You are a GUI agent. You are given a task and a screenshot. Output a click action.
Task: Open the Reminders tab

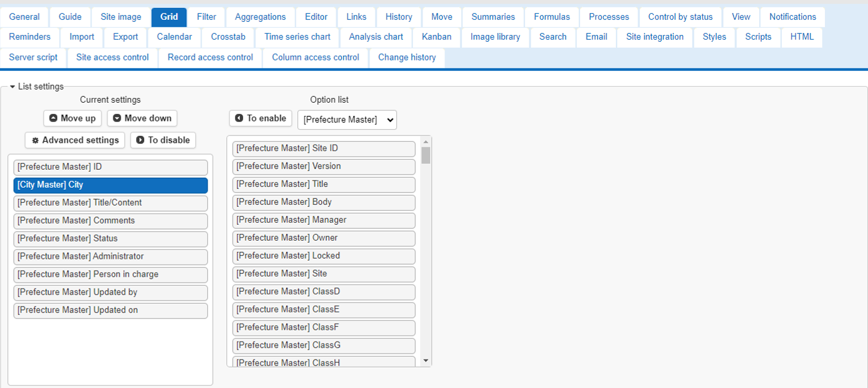point(30,37)
